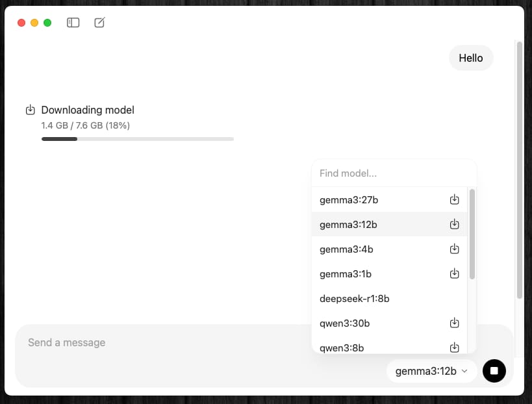The image size is (532, 404).
Task: Start a new chat with compose icon
Action: (99, 23)
